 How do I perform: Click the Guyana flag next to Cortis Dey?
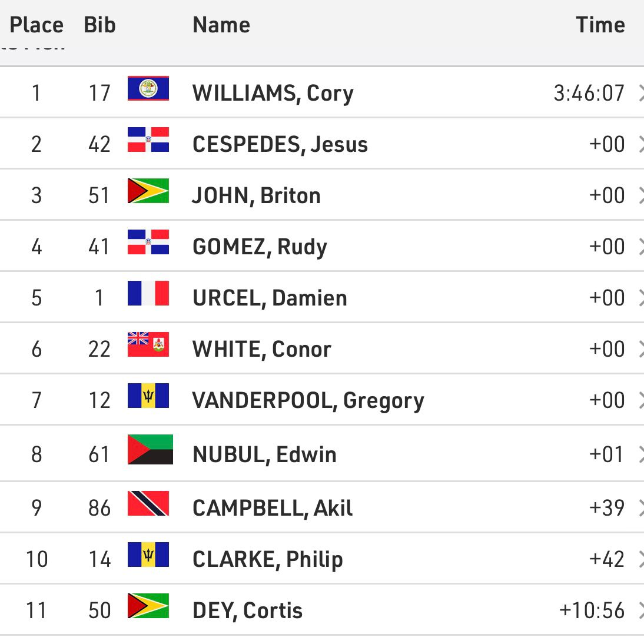click(x=148, y=606)
